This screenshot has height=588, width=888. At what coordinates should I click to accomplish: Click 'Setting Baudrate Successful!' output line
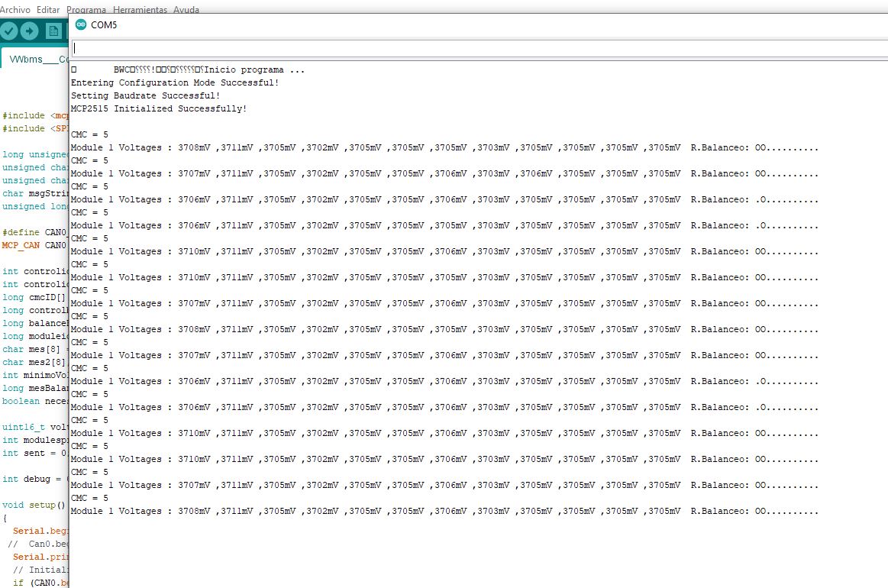[x=146, y=95]
